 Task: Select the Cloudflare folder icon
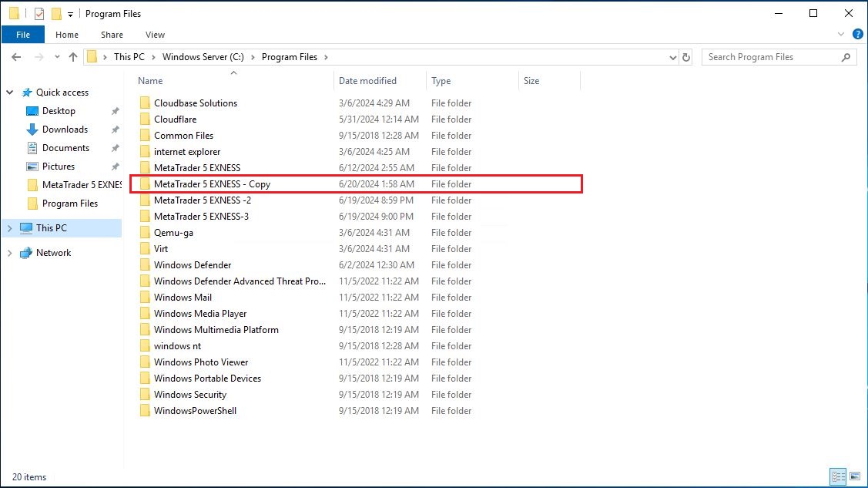pyautogui.click(x=145, y=119)
